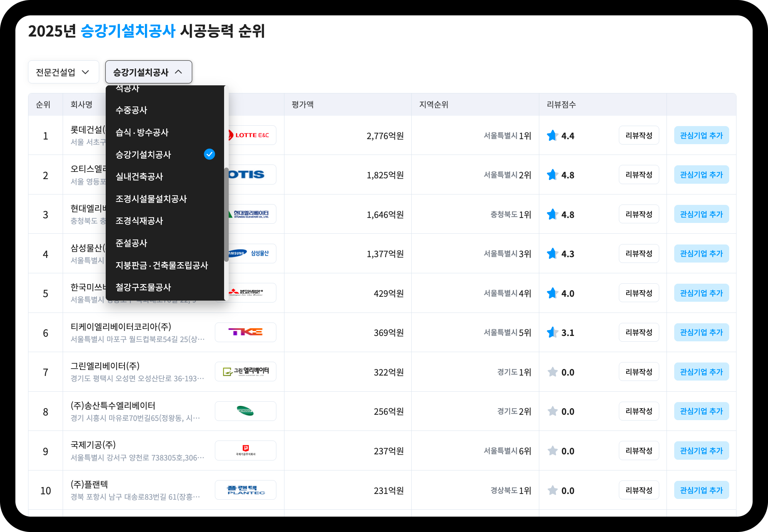Open (주)송산특수엘리베이터 company name
The width and height of the screenshot is (768, 532).
[113, 406]
